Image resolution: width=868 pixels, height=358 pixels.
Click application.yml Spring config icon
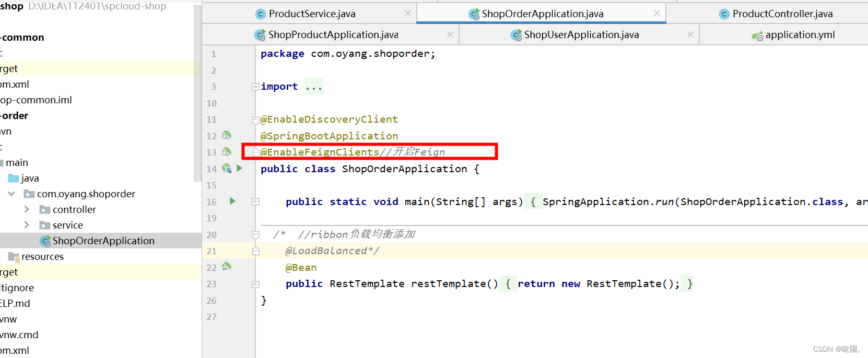[757, 35]
